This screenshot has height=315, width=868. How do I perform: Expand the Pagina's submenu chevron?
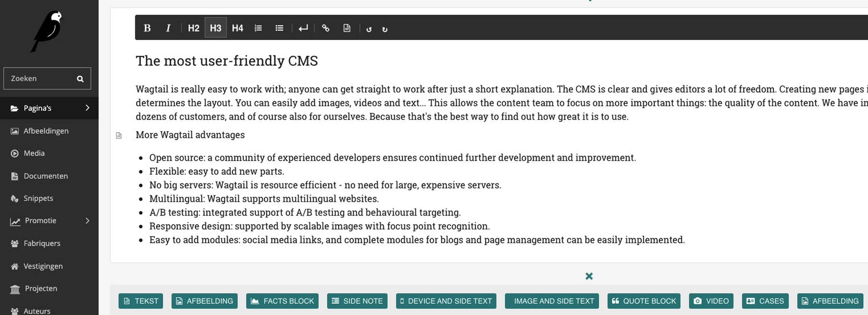click(x=88, y=108)
